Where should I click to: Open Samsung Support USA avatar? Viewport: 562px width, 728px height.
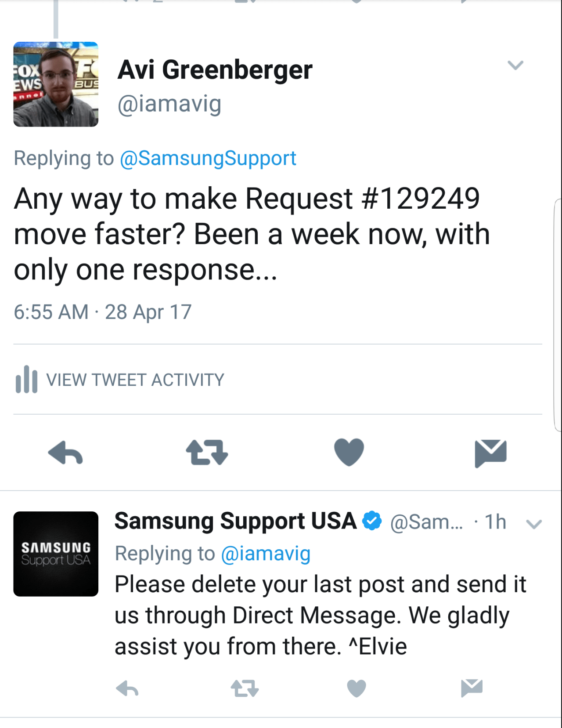tap(56, 554)
